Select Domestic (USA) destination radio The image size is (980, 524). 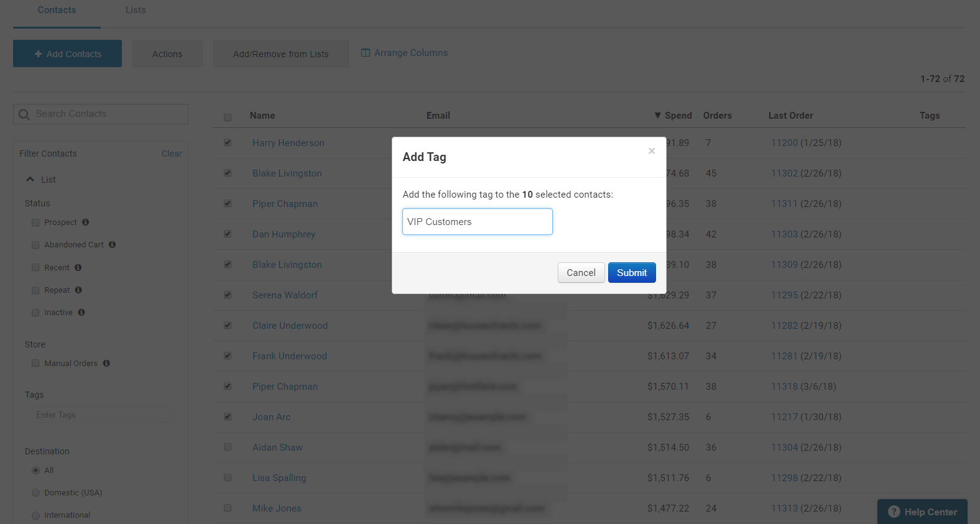pyautogui.click(x=35, y=493)
